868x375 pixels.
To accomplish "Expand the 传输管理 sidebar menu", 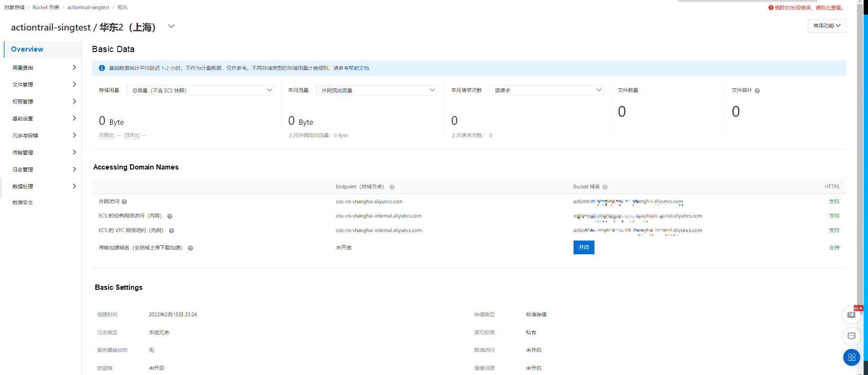I will [x=43, y=152].
